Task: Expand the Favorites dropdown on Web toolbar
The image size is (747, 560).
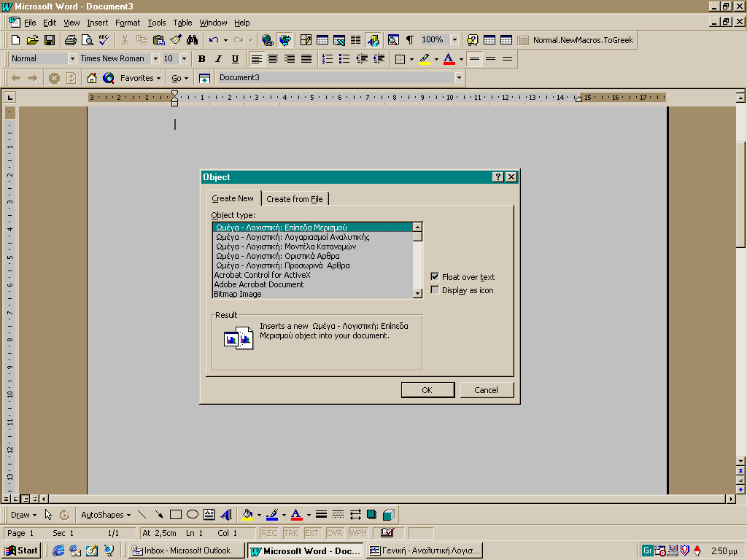Action: 140,78
